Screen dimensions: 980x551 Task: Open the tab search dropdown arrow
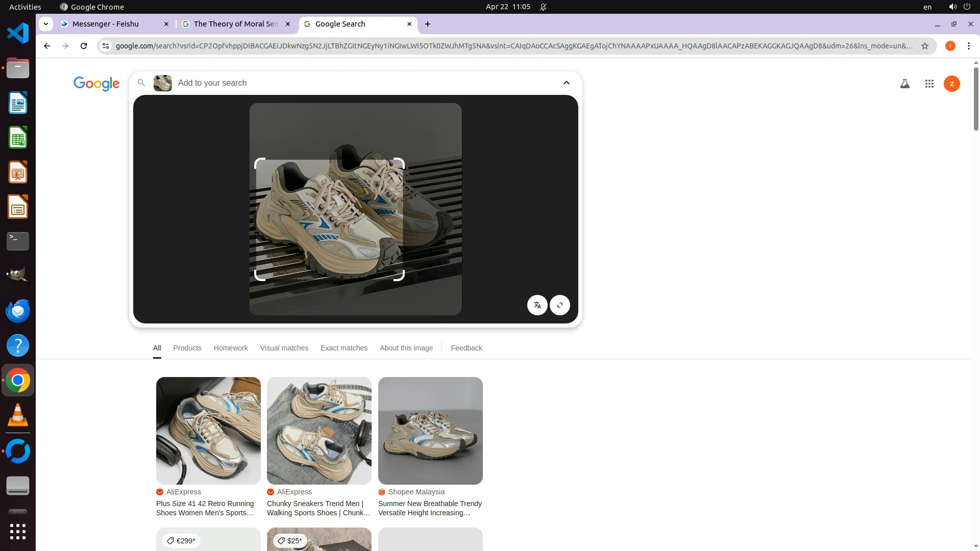(x=46, y=24)
